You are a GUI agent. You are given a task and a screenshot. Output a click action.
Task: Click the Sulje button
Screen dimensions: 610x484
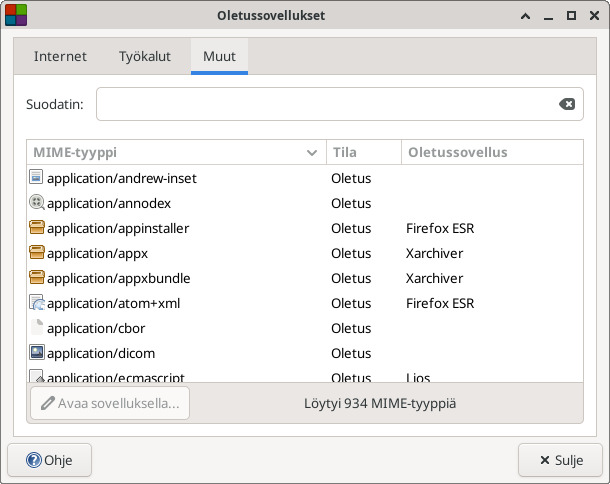(560, 460)
